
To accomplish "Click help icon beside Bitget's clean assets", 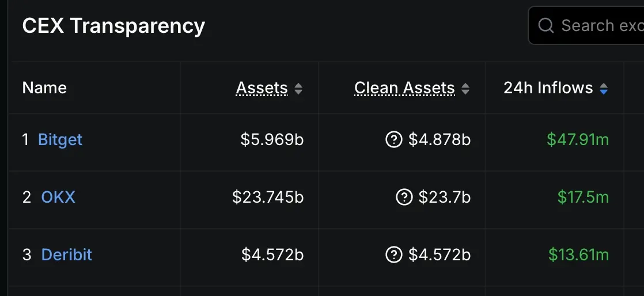I will pos(393,139).
